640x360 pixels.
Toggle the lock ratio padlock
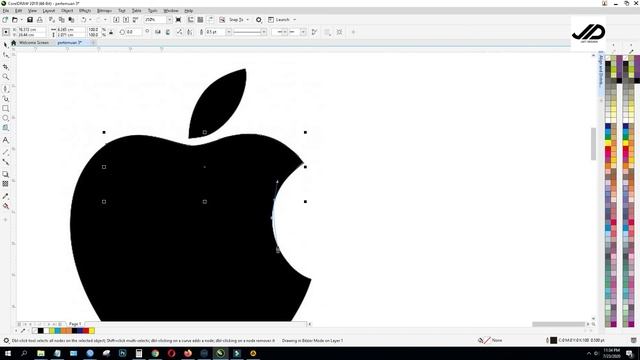pyautogui.click(x=111, y=32)
